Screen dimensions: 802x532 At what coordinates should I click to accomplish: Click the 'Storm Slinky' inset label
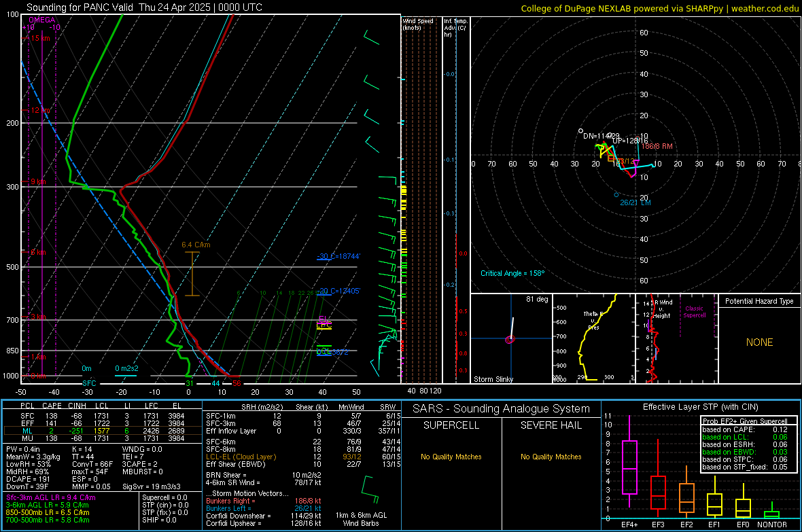(493, 379)
